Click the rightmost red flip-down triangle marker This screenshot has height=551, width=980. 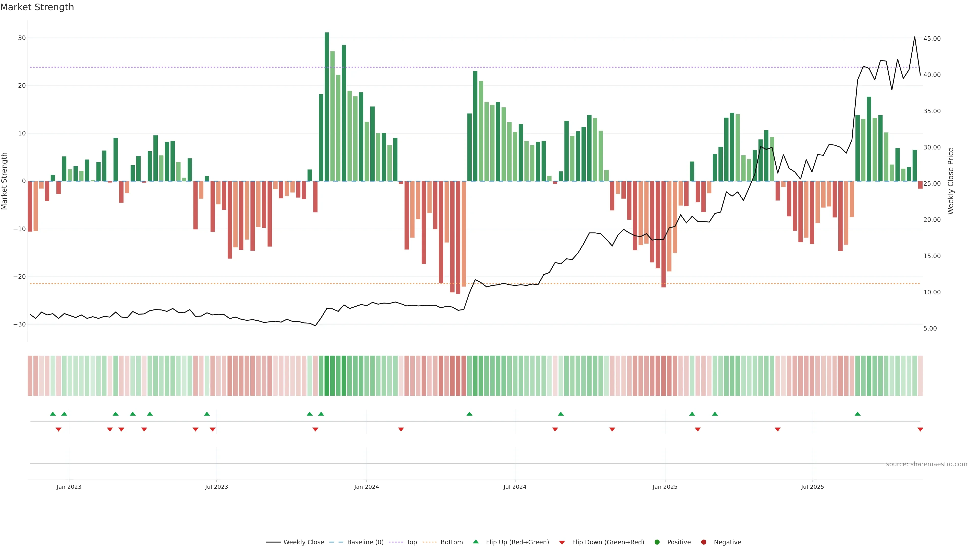[920, 429]
